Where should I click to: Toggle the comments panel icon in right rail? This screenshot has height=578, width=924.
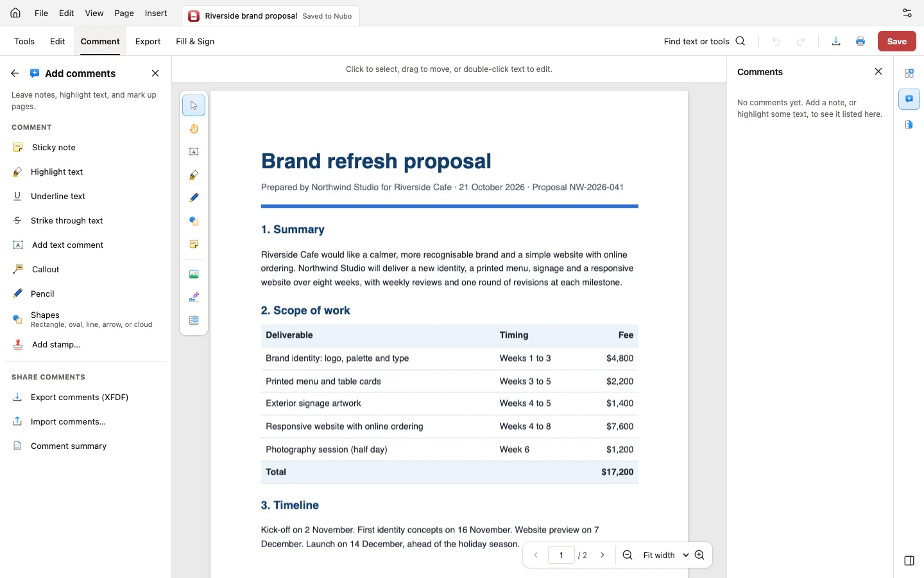tap(909, 99)
